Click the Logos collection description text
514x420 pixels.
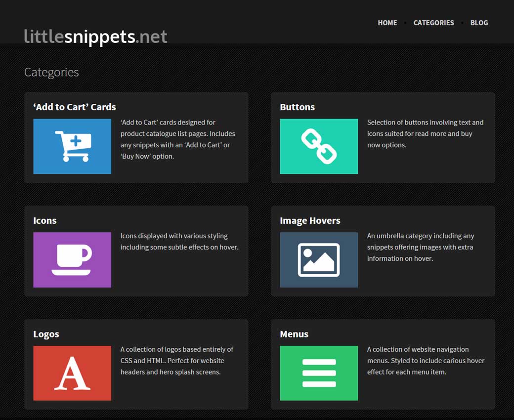pos(176,361)
